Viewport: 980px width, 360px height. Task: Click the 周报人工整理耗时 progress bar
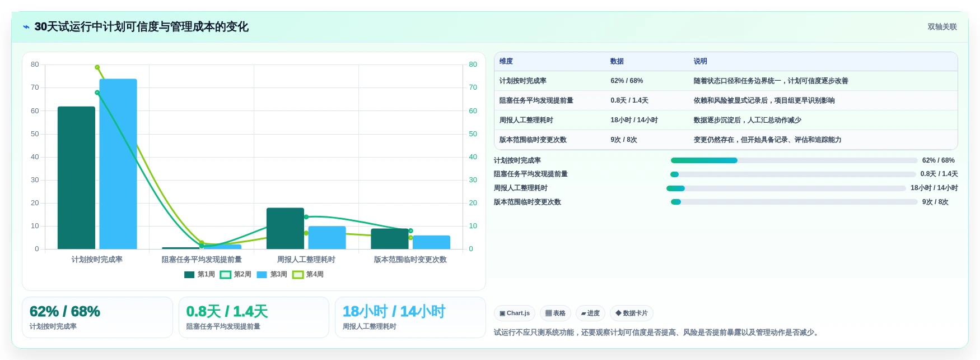(786, 188)
